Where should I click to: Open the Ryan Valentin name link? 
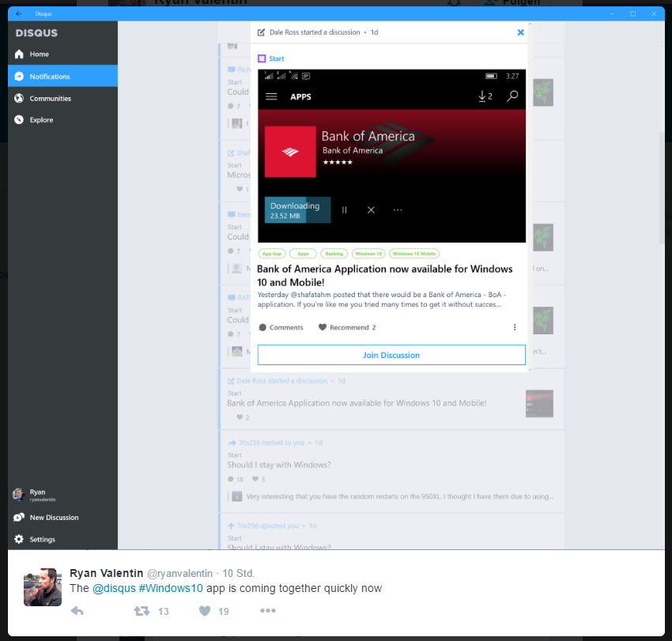106,573
